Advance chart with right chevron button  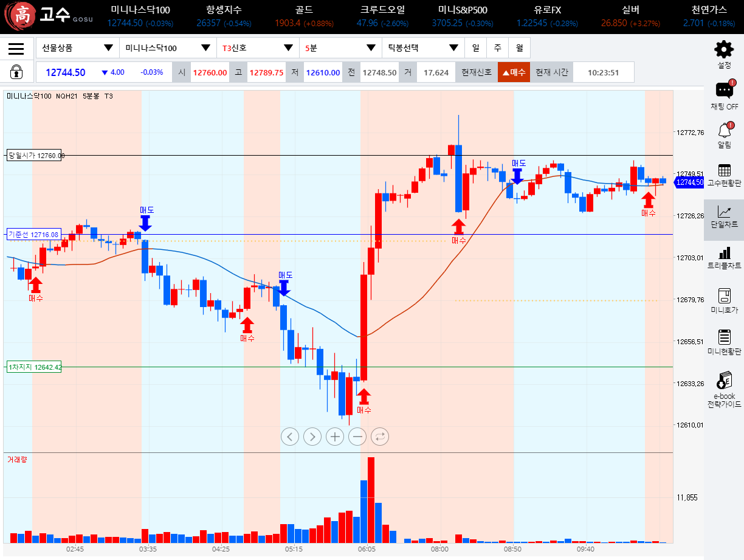312,436
